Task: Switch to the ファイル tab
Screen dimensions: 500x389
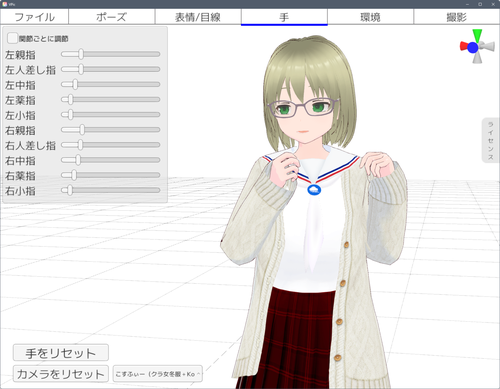Action: (x=34, y=17)
